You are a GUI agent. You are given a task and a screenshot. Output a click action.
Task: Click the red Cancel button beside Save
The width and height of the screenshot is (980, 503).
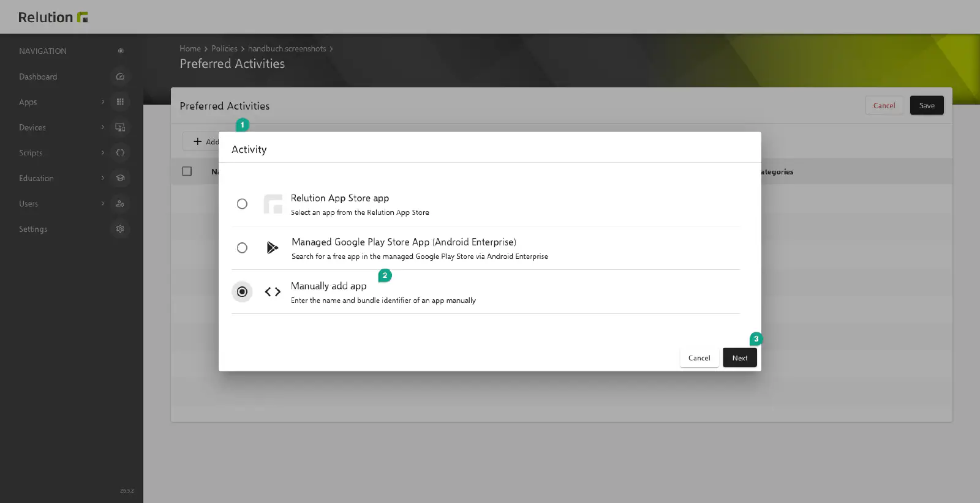click(884, 105)
